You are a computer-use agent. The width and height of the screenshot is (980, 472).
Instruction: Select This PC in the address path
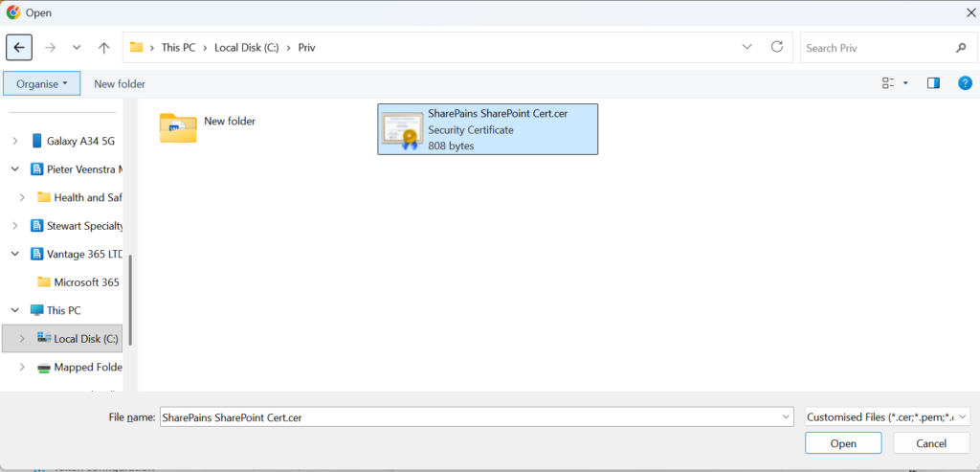click(x=178, y=48)
